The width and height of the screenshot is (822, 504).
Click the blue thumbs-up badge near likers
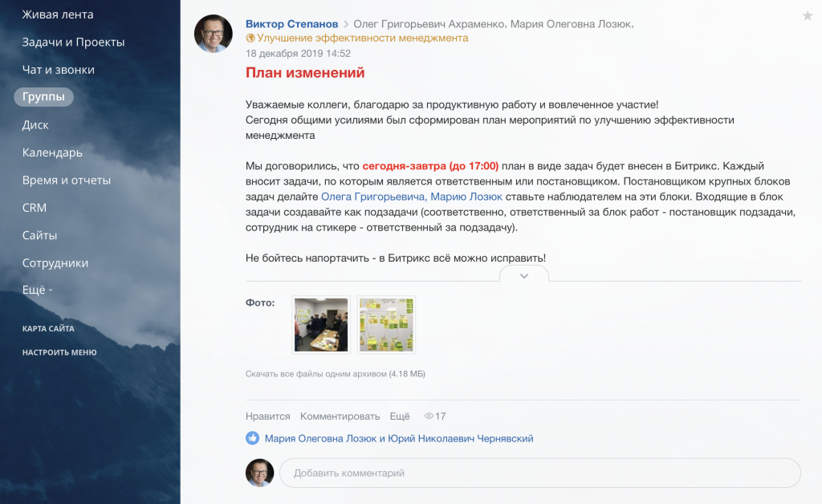(x=253, y=438)
